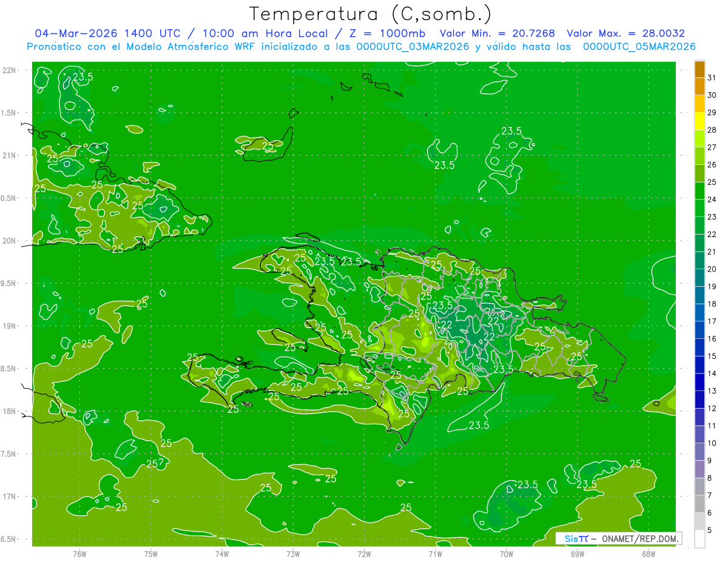Viewport: 728px width, 562px height.
Task: Click the 22N latitude axis label
Action: coord(10,70)
